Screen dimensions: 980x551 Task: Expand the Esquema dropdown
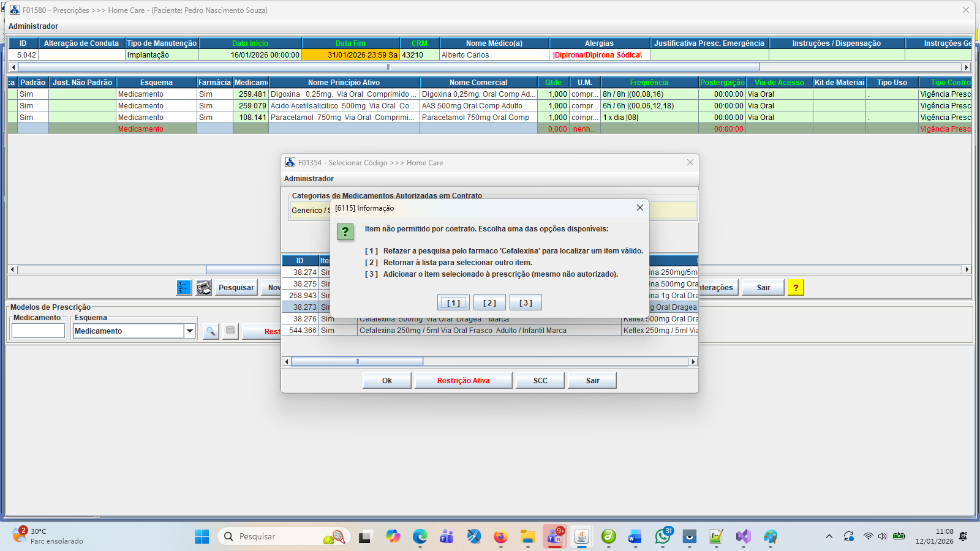[x=190, y=331]
